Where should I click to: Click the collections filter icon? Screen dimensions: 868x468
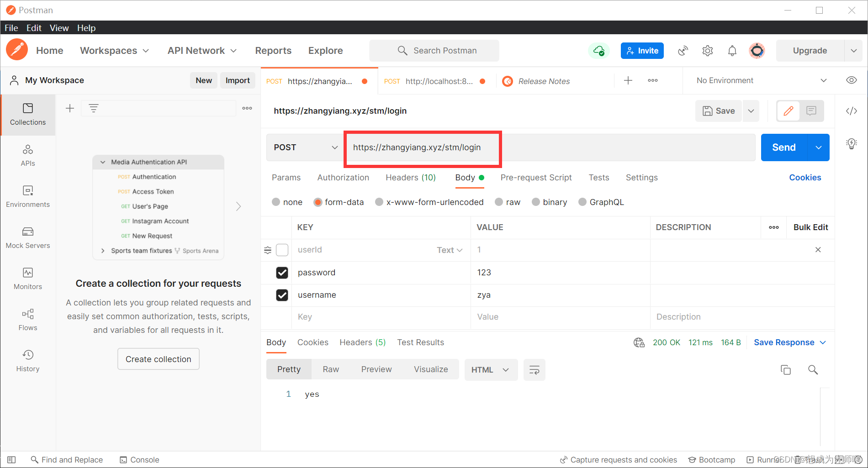click(94, 108)
